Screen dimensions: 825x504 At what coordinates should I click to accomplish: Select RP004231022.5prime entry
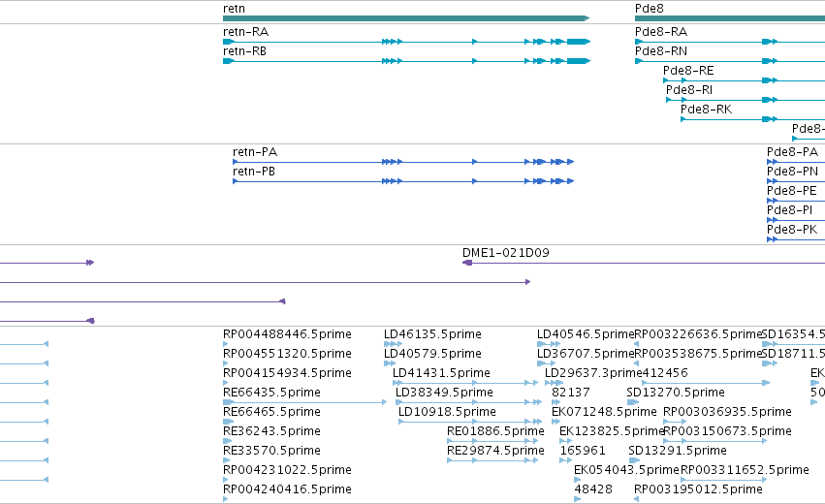tap(287, 470)
